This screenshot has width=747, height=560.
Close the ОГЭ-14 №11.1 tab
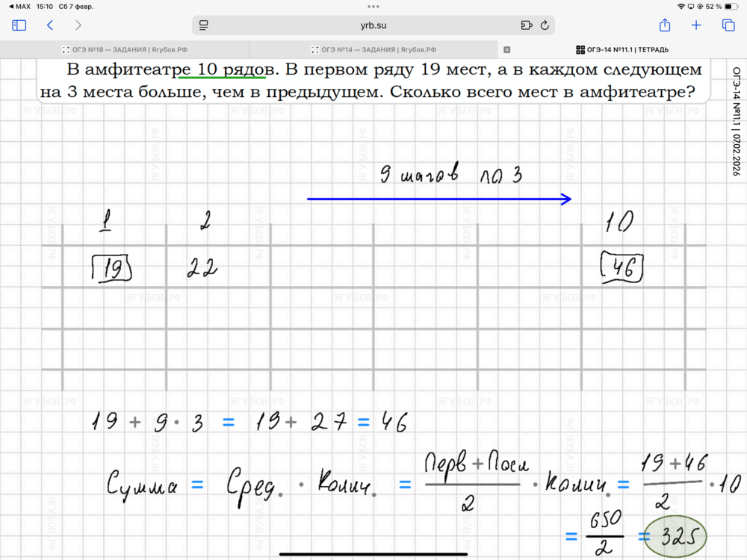point(507,50)
